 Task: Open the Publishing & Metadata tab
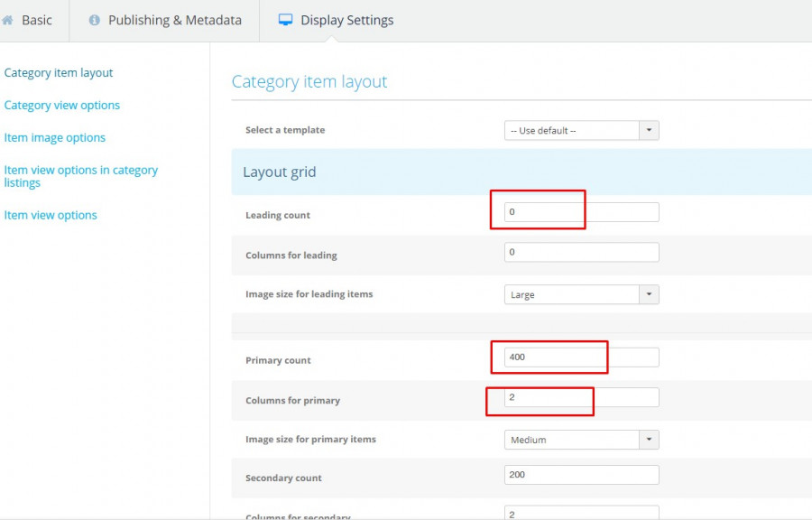click(x=165, y=21)
